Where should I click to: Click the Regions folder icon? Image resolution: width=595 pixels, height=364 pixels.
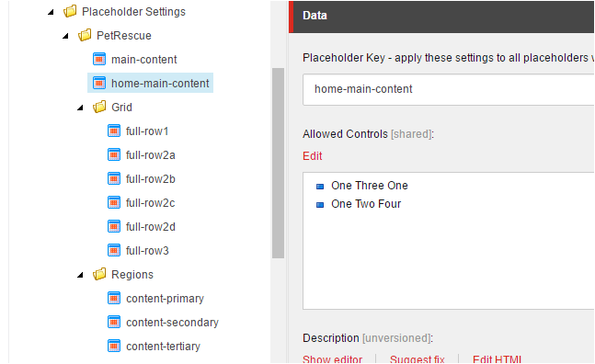click(x=99, y=274)
